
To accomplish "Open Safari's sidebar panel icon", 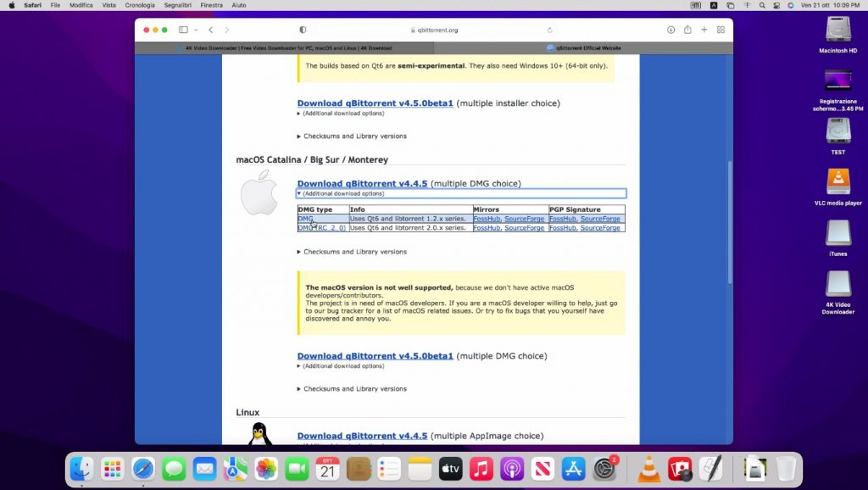I will click(x=182, y=30).
